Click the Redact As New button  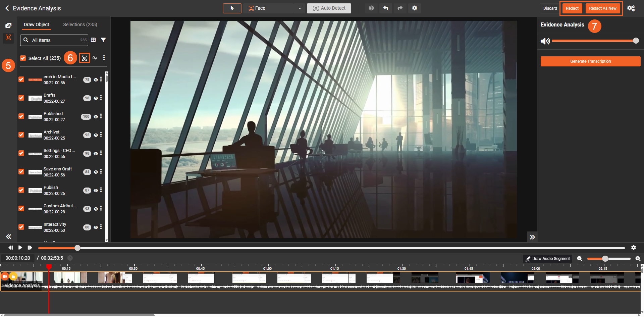pos(602,8)
